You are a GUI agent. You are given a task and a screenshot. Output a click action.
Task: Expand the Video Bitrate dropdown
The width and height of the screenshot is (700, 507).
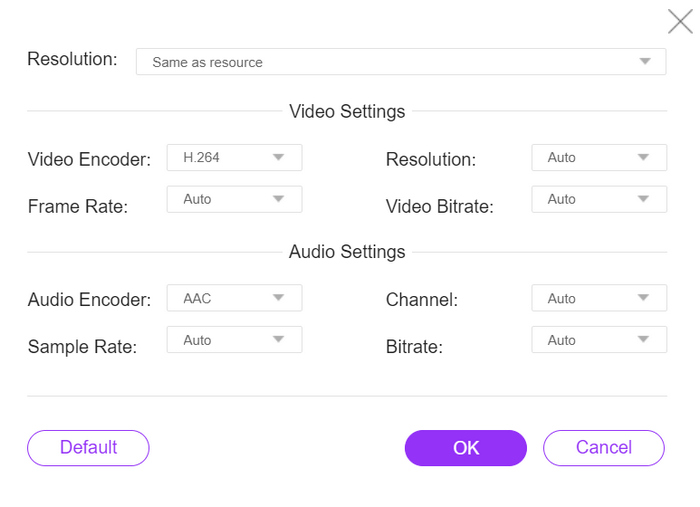point(599,199)
